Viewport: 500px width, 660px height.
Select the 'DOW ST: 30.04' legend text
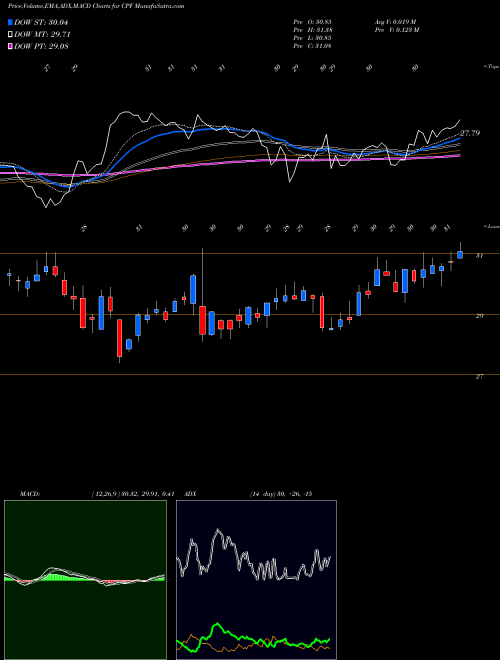[x=41, y=22]
